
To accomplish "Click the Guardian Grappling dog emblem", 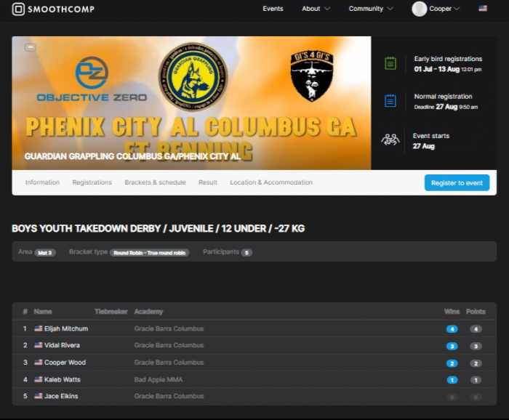I will coord(193,76).
